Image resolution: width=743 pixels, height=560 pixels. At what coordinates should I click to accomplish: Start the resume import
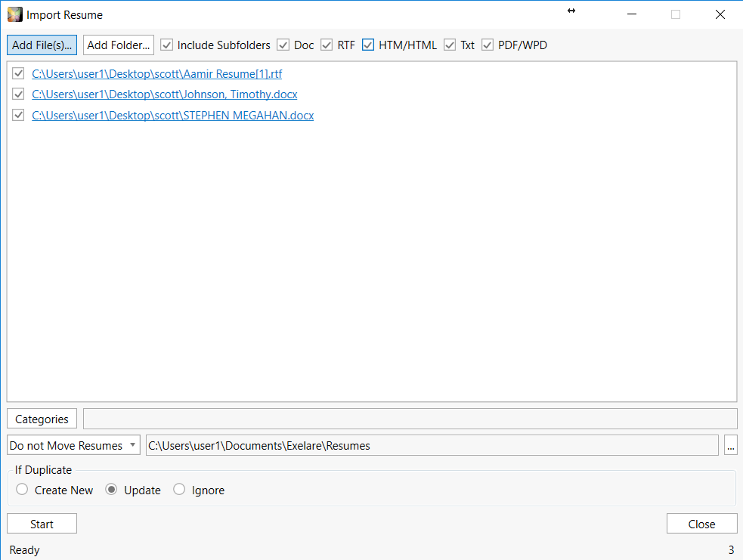(x=42, y=524)
